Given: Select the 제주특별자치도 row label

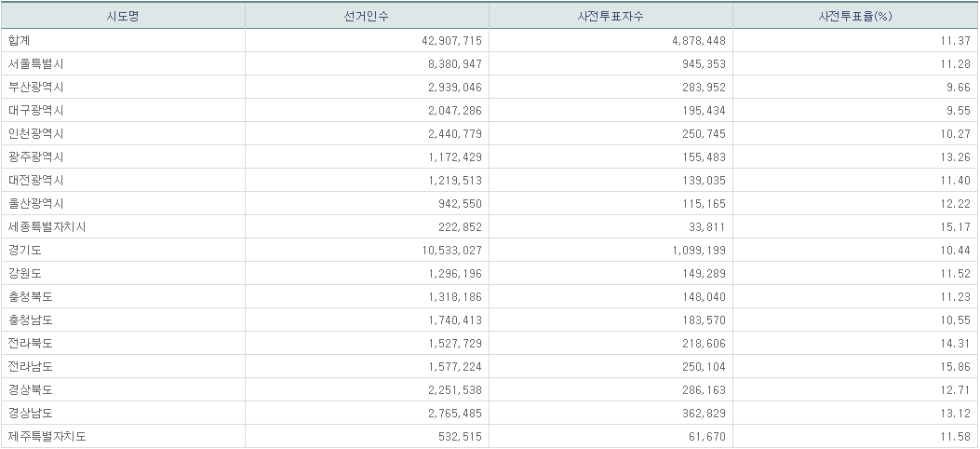Looking at the screenshot, I should [x=47, y=437].
